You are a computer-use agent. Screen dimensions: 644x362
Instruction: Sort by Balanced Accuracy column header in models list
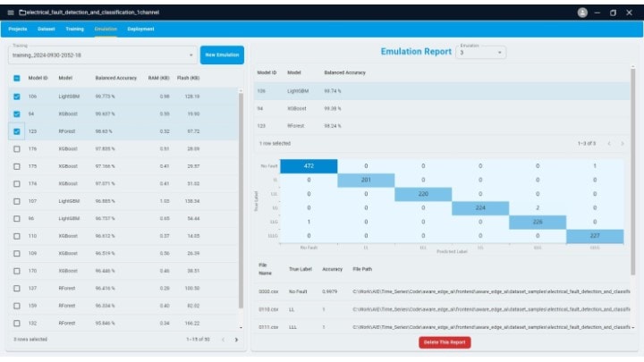(x=116, y=78)
